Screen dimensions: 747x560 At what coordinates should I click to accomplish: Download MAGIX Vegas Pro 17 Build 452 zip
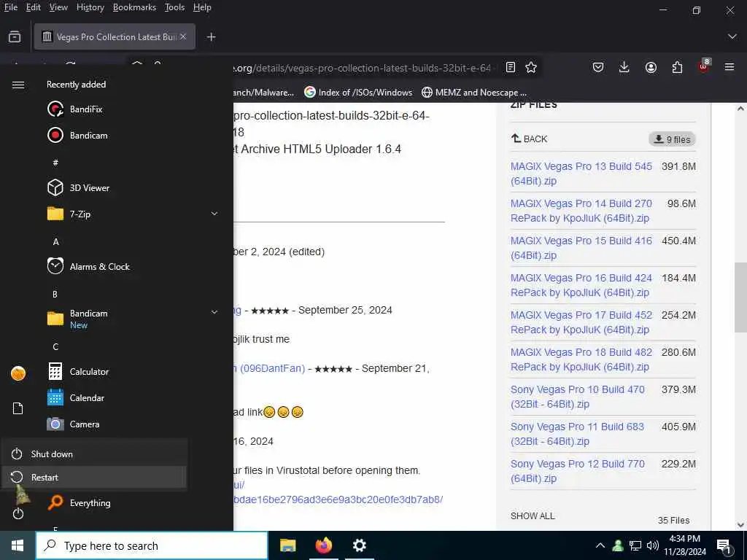tap(581, 322)
